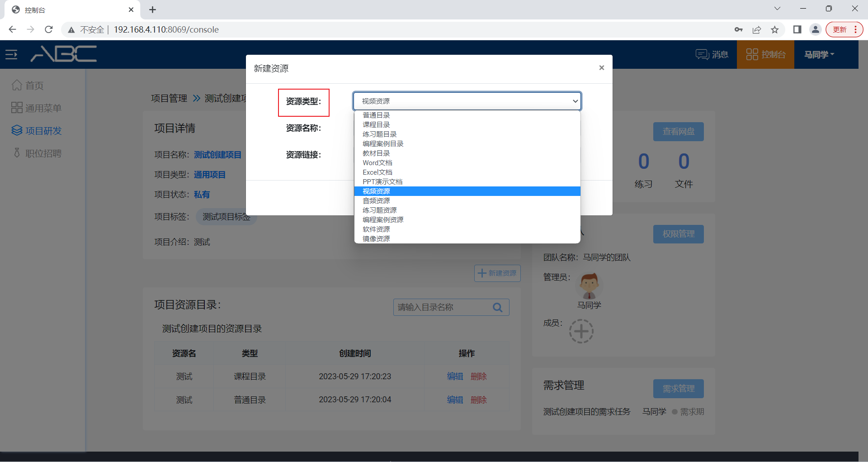
Task: Click the 资源类型 dropdown box
Action: (467, 101)
